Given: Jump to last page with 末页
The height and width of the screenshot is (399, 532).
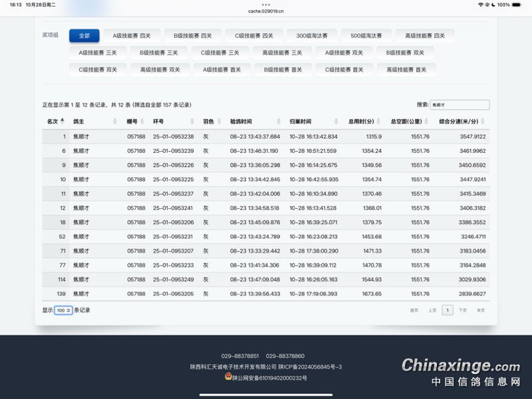Looking at the screenshot, I should [x=481, y=310].
